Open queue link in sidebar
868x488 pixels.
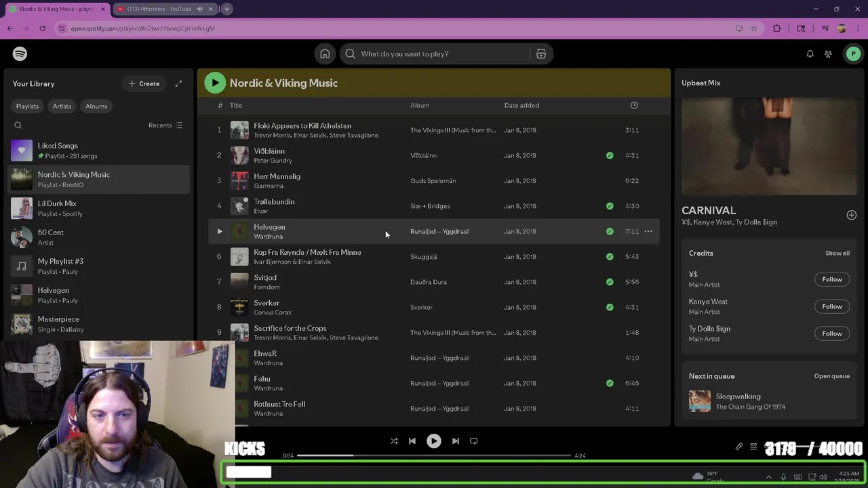pos(831,376)
